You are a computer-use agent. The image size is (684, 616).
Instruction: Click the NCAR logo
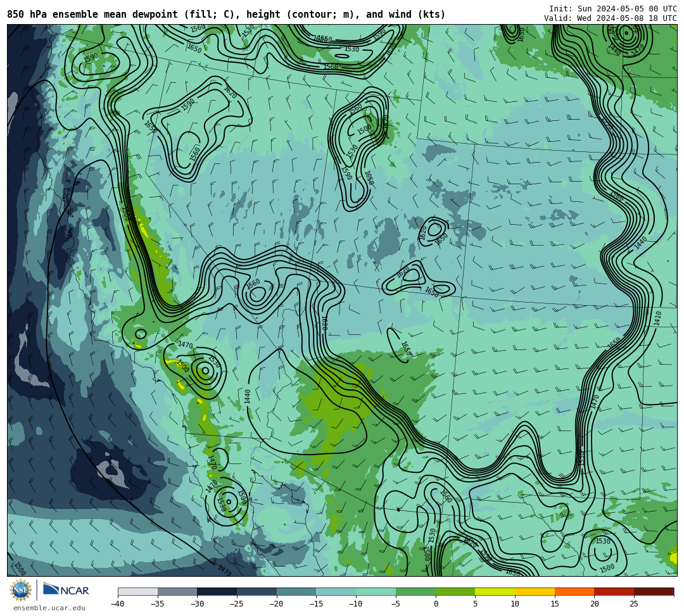(66, 590)
